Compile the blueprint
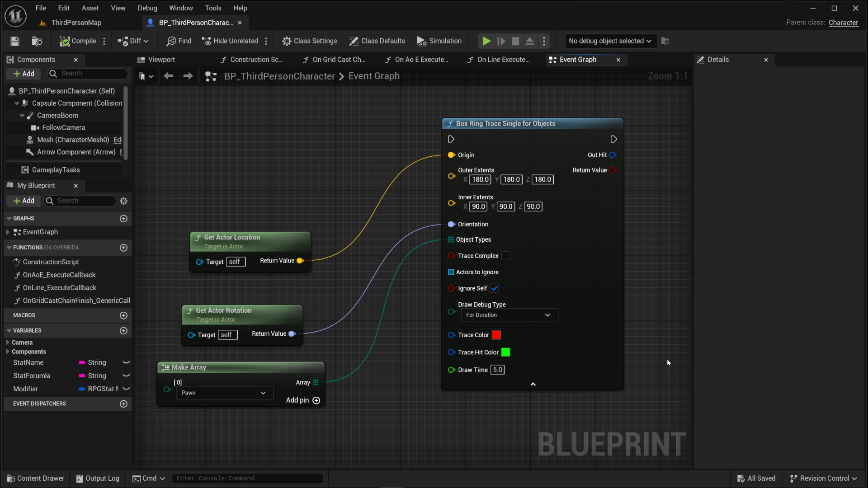The height and width of the screenshot is (488, 868). pyautogui.click(x=78, y=41)
